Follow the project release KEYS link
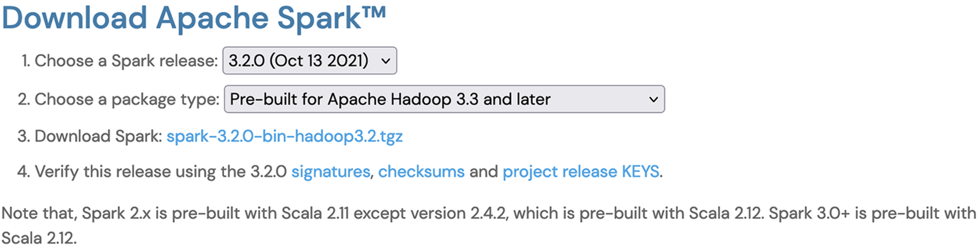The height and width of the screenshot is (246, 980). pyautogui.click(x=581, y=172)
